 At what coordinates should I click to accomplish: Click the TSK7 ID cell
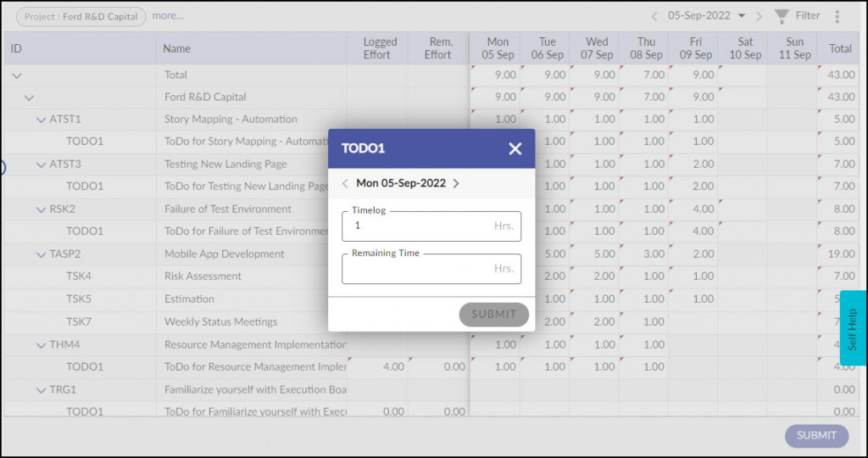79,321
